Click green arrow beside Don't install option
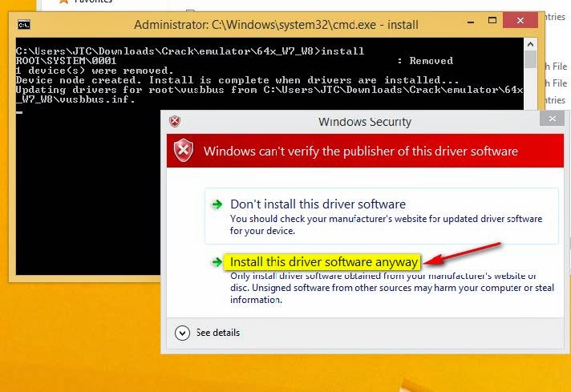 (x=217, y=204)
